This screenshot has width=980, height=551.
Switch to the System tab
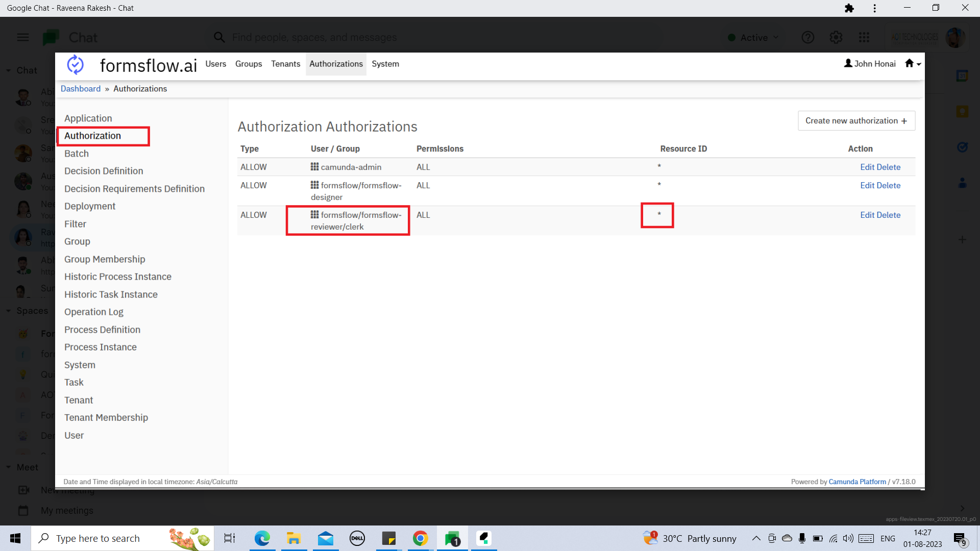(x=385, y=64)
